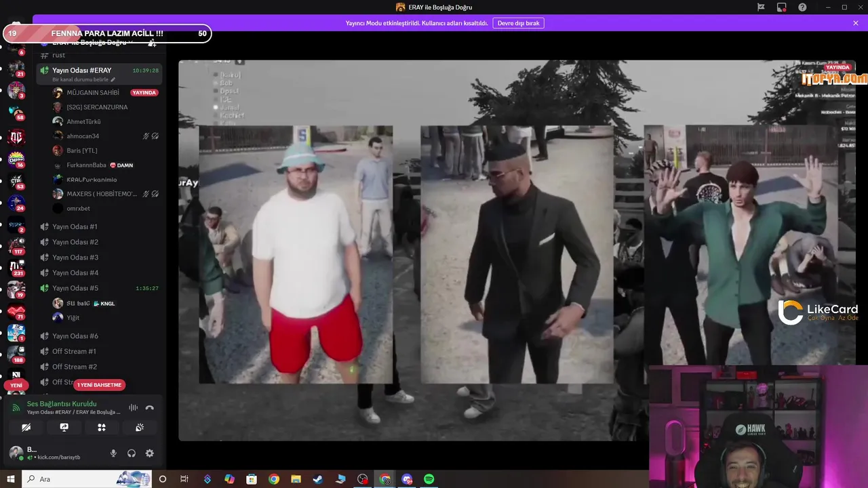Viewport: 868px width, 488px height.
Task: Jump to '1 YENİ BAHSETME' mention pill
Action: pos(100,385)
